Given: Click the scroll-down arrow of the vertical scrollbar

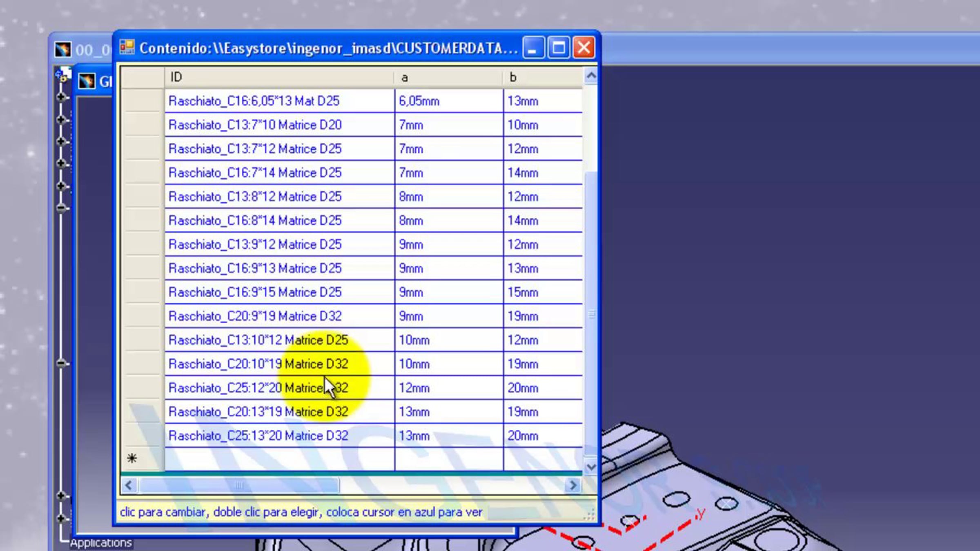Looking at the screenshot, I should [590, 467].
